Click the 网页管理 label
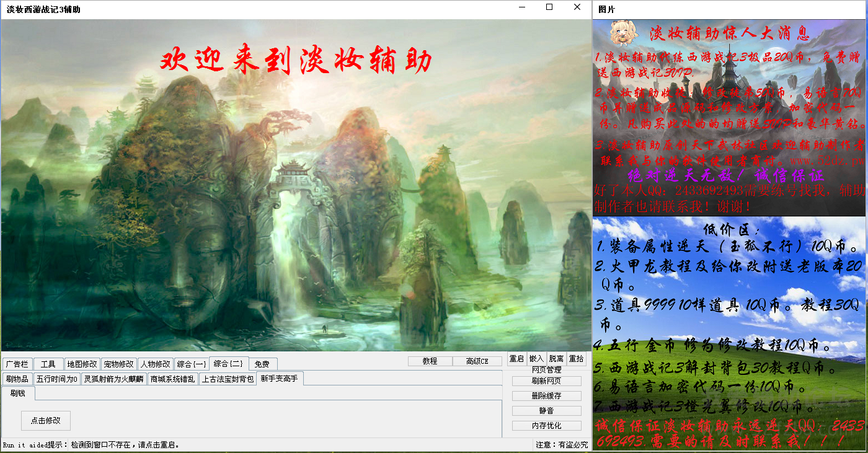The width and height of the screenshot is (868, 453). click(x=547, y=370)
